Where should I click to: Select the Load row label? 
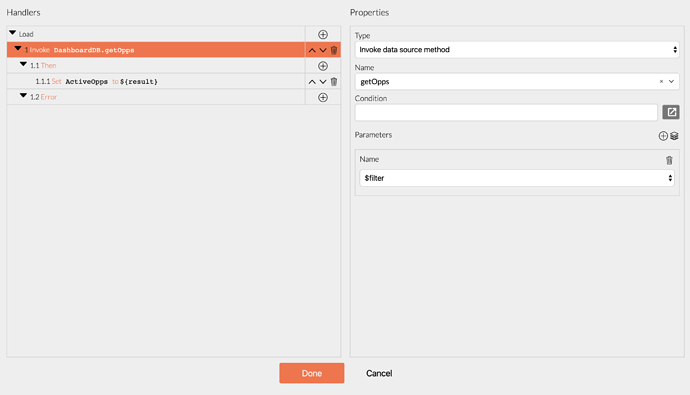(x=26, y=34)
